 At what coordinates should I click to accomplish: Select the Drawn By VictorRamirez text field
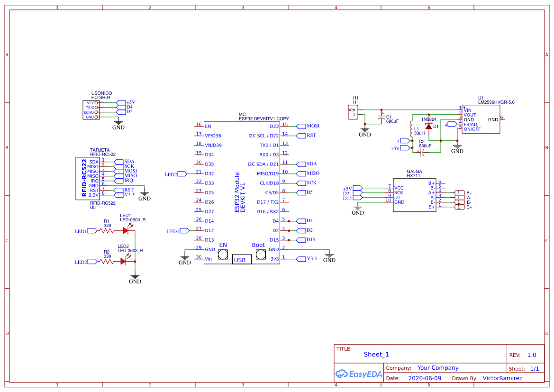click(502, 378)
